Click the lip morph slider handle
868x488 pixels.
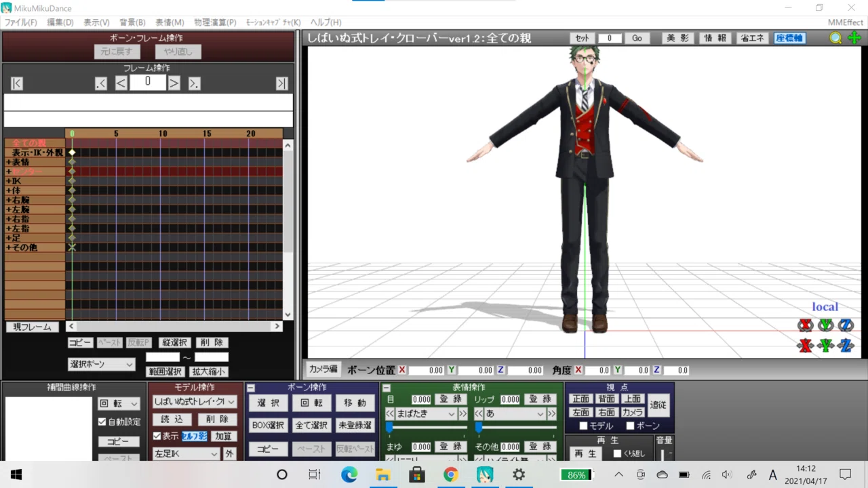point(478,427)
